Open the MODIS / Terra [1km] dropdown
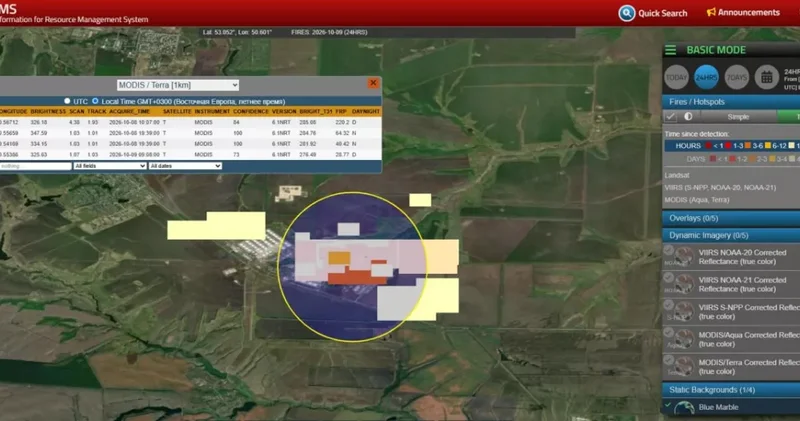The image size is (800, 421). [x=178, y=85]
